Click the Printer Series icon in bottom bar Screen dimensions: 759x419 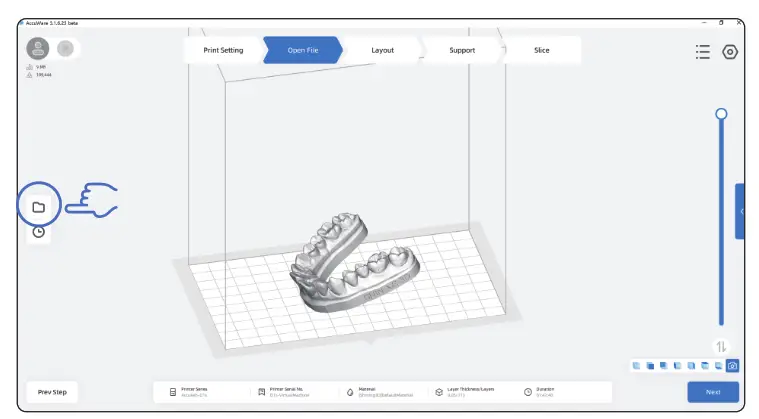point(173,392)
